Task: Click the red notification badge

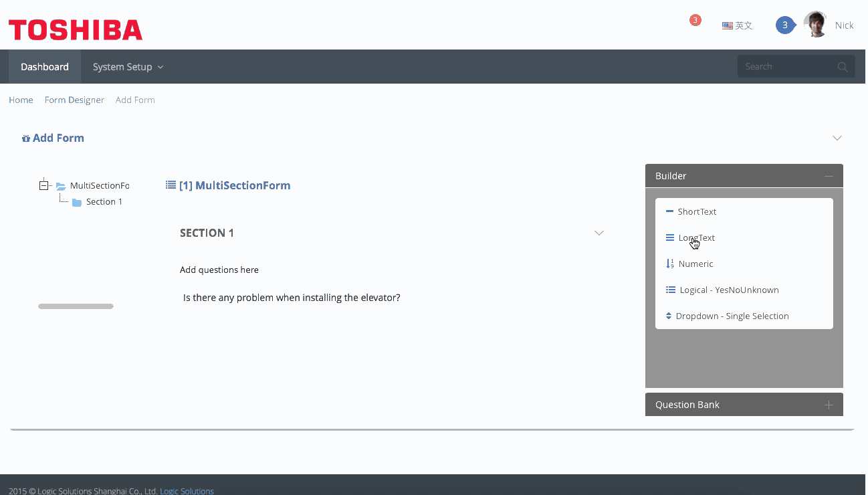Action: click(695, 20)
